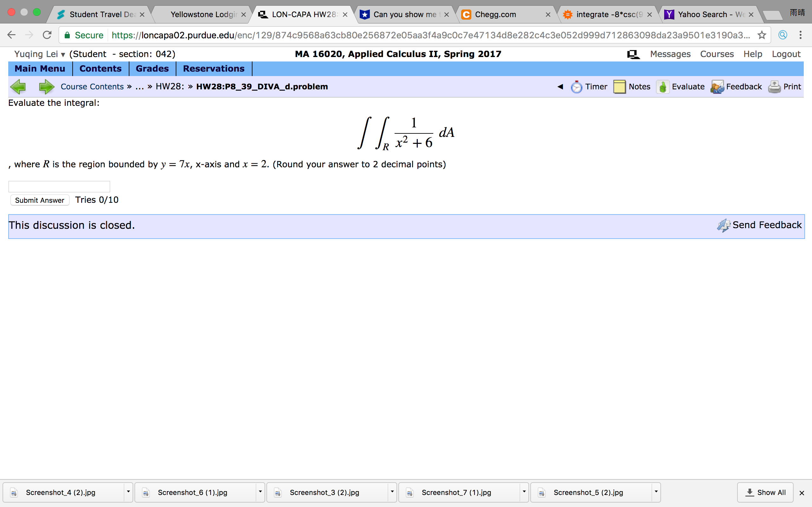This screenshot has width=812, height=507.
Task: Open Screenshot_5 (2).jpg download options arrow
Action: (656, 492)
